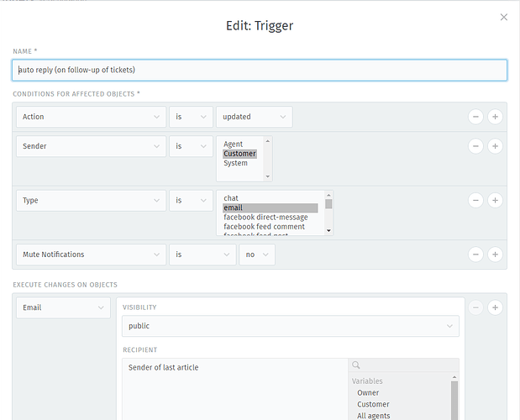
Task: Click the Sender list scroll-up arrow
Action: (x=268, y=141)
